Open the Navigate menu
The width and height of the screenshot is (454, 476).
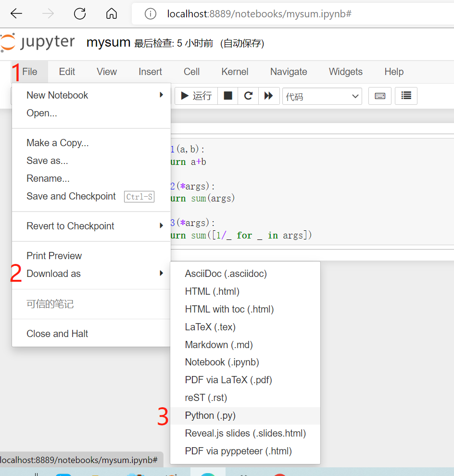289,72
